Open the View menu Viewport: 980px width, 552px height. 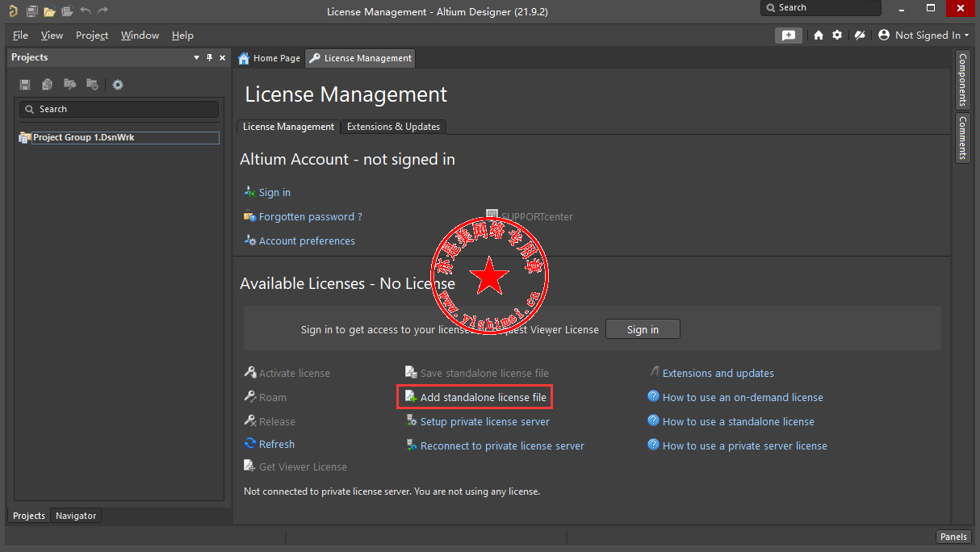(52, 36)
